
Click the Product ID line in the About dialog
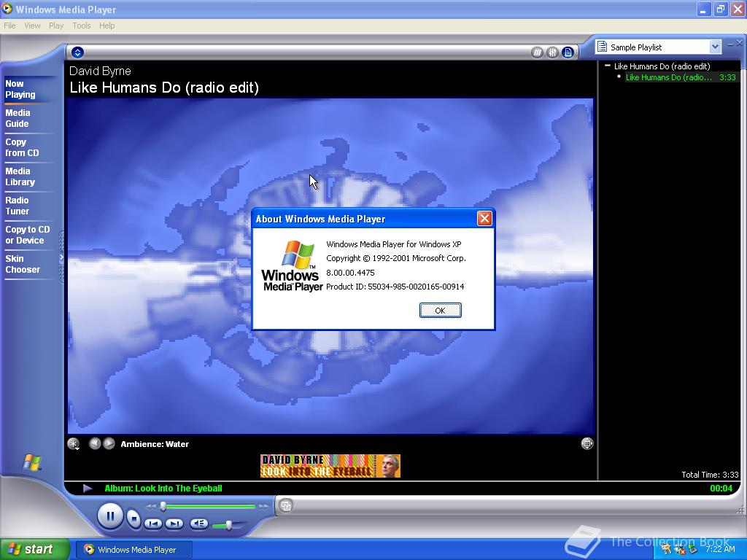[x=395, y=287]
